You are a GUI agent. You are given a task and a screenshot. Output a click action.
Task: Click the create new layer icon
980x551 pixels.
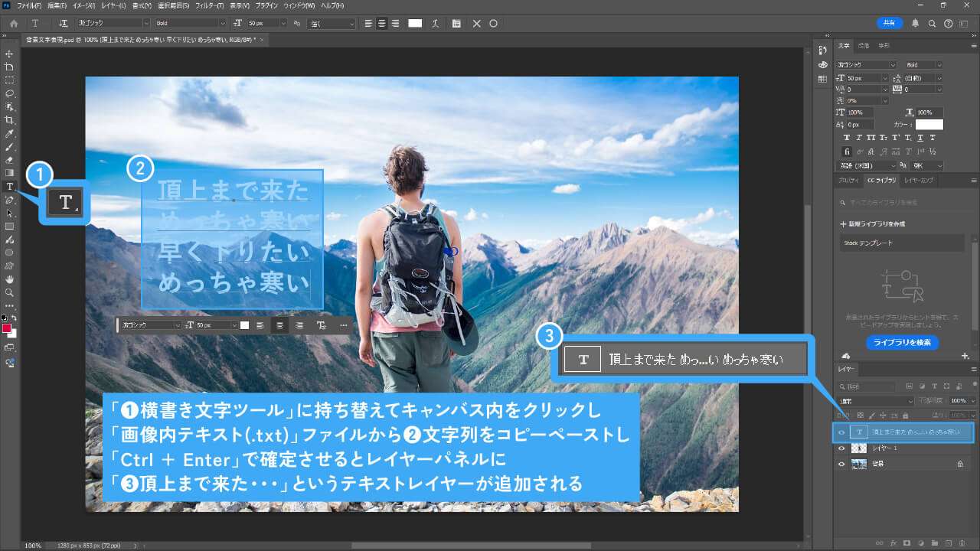pos(949,543)
